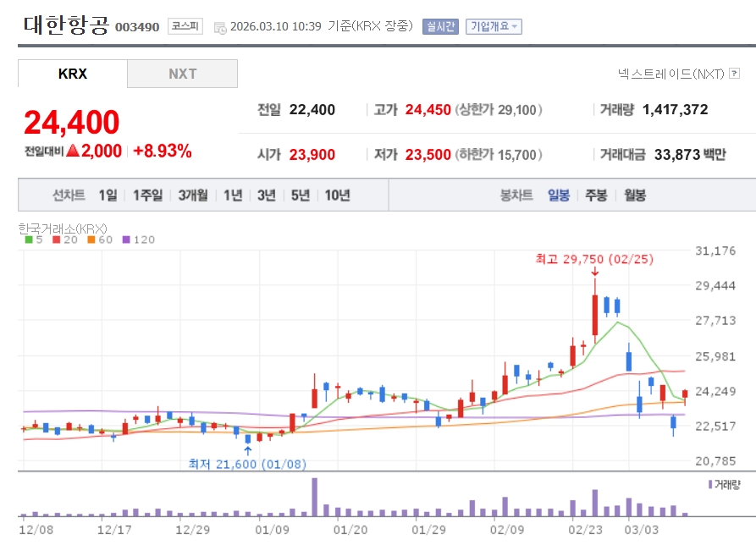756x545 pixels.
Task: Click the 봉차트 candle chart label
Action: (x=516, y=195)
